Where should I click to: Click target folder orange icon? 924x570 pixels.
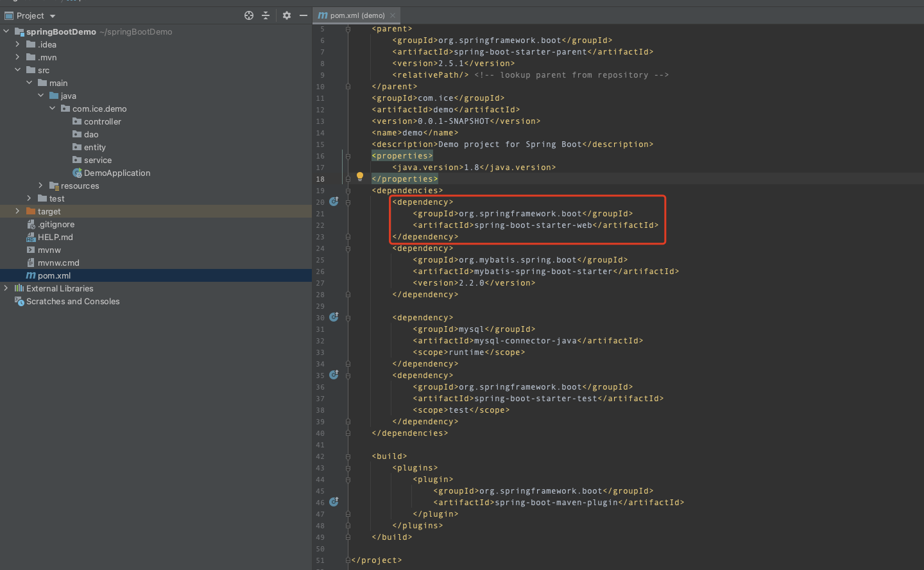pos(31,211)
